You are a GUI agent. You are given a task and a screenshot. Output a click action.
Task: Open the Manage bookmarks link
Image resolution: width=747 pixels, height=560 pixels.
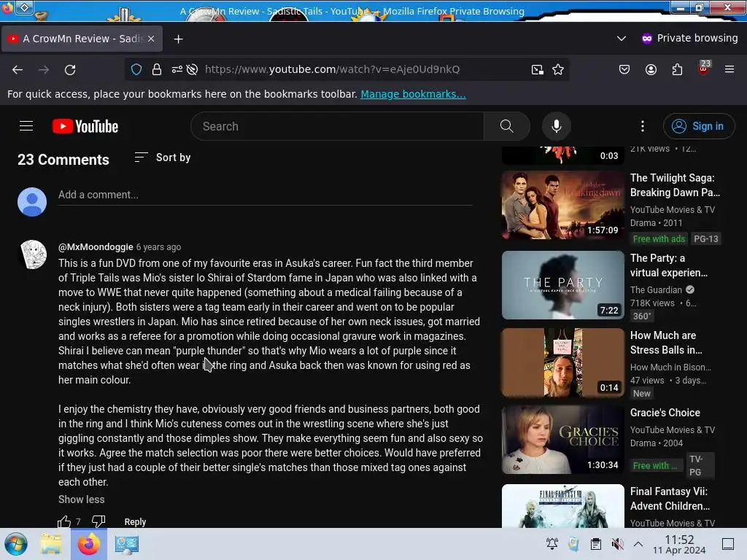point(414,94)
